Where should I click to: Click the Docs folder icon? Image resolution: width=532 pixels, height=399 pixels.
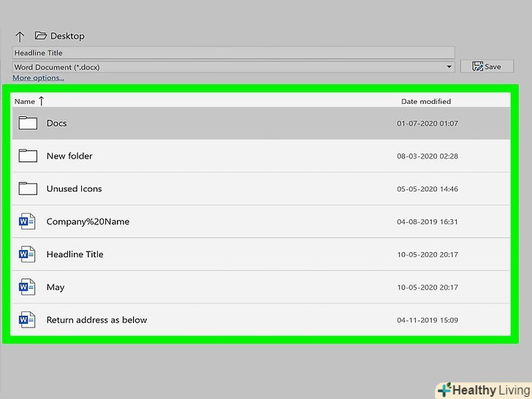point(28,123)
